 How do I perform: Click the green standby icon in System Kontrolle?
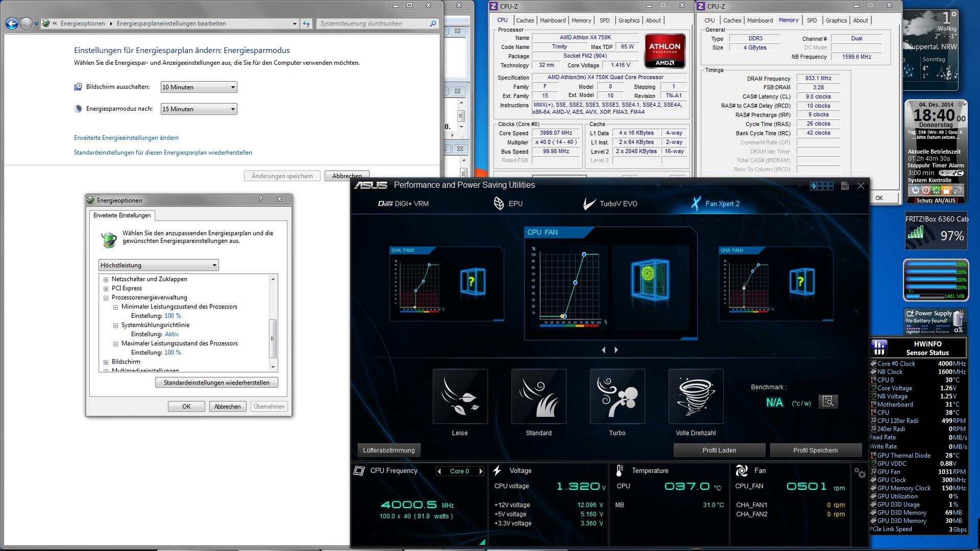936,190
